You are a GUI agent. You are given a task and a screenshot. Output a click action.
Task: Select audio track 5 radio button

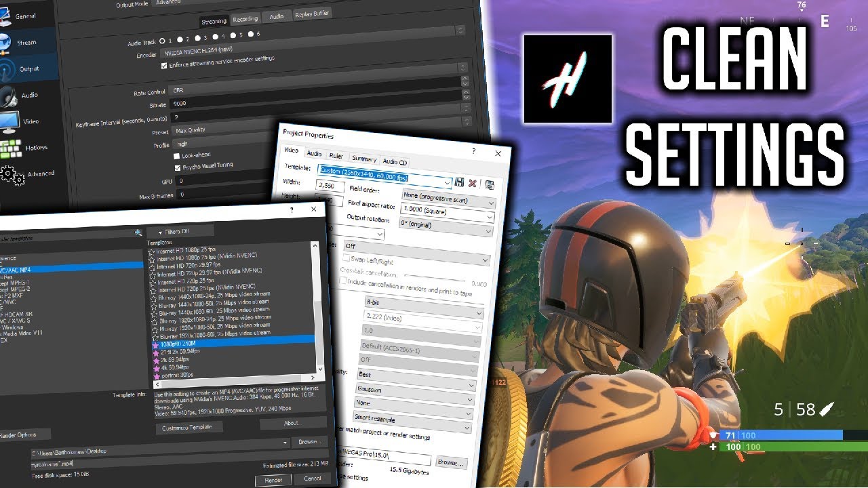pos(233,35)
